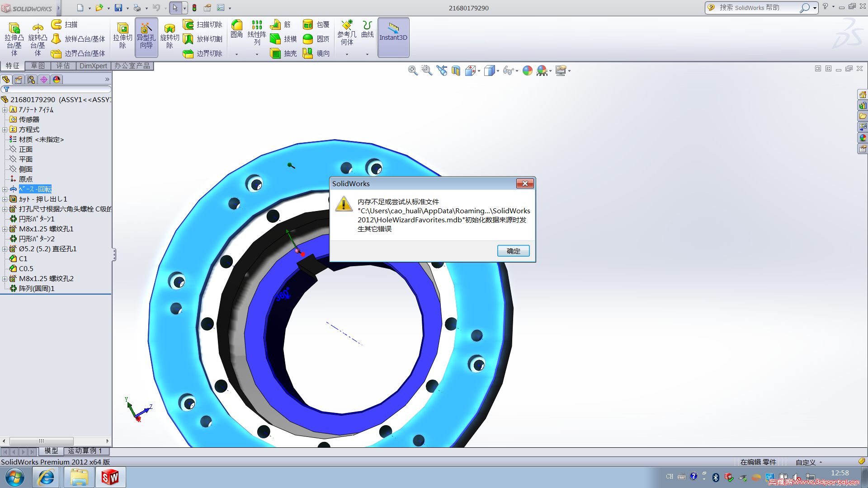Open the PropertyManager tab icon
868x488 pixels.
[x=19, y=80]
